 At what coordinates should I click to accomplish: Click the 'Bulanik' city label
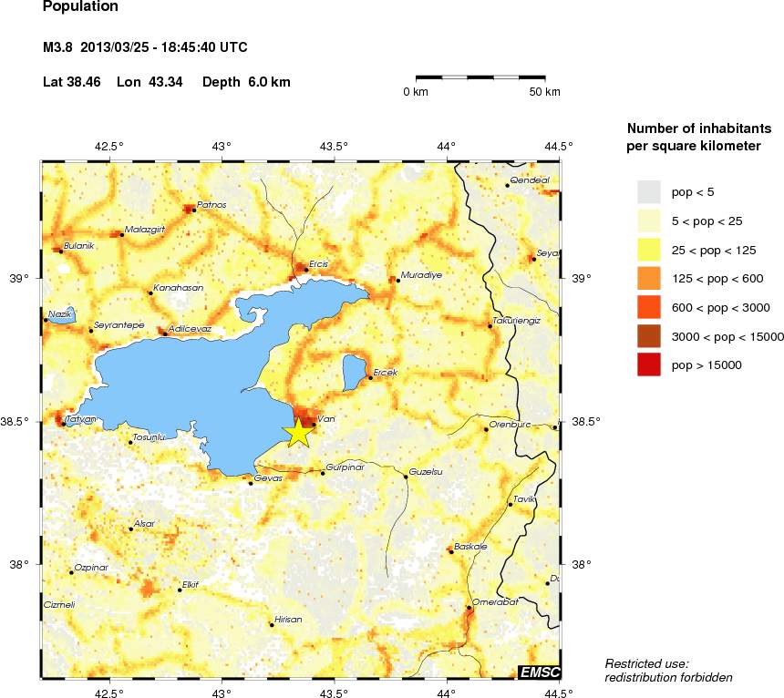79,246
